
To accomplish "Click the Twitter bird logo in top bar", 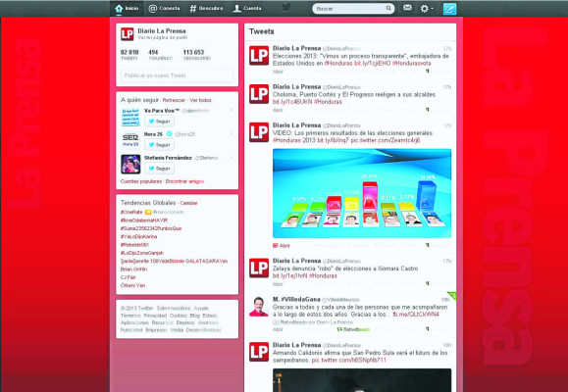I will point(286,7).
